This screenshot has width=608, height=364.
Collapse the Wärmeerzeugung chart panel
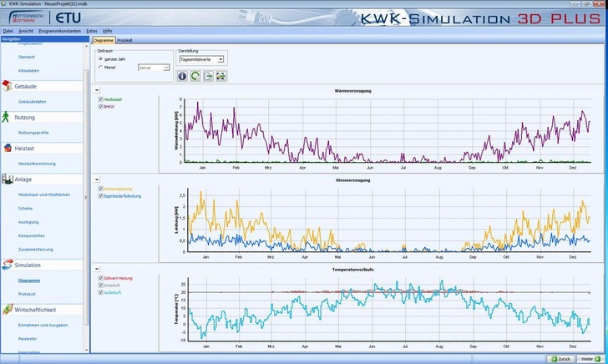[97, 89]
